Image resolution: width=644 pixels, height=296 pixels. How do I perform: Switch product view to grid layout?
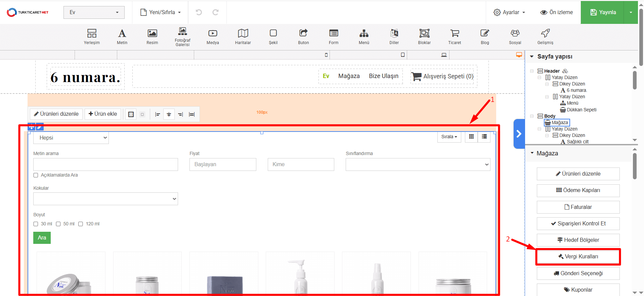click(x=471, y=137)
